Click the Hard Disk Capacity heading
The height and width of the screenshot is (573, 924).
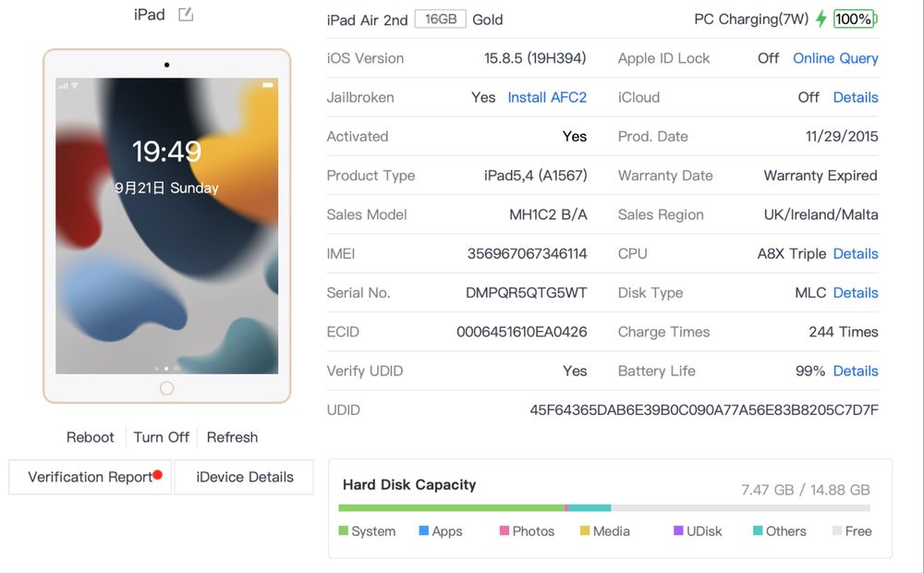coord(409,484)
